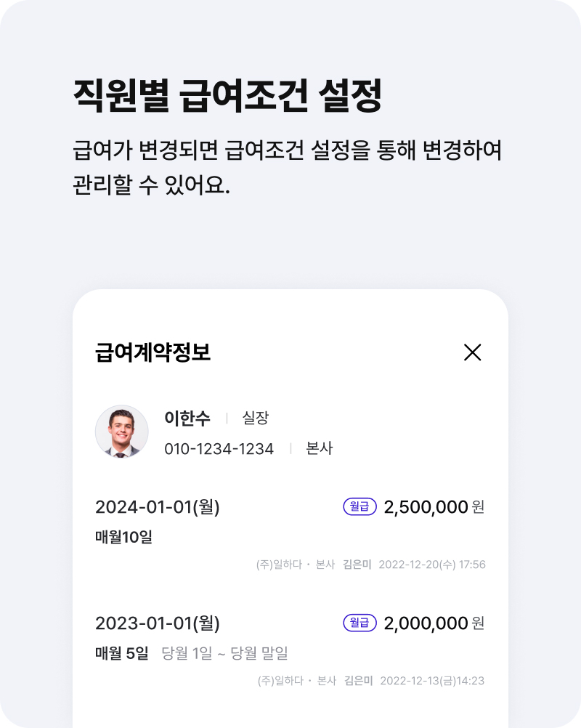Click editor name 김은미 on 2022-12-20 record
The height and width of the screenshot is (728, 581).
357,565
